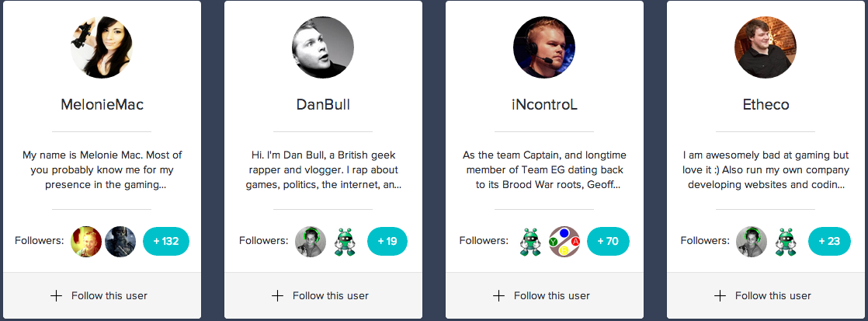Viewport: 868px width, 321px height.
Task: Open Etheco's follower with green headphones
Action: point(752,241)
